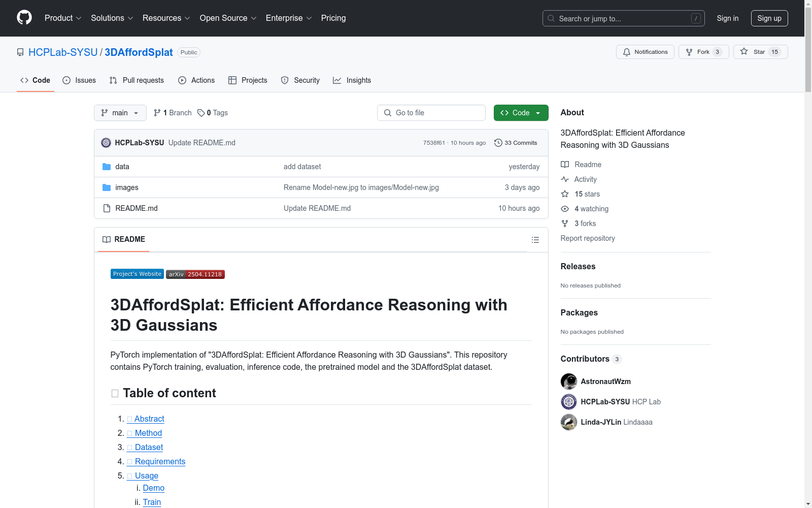812x508 pixels.
Task: Switch to the Pull requests tab
Action: point(137,80)
